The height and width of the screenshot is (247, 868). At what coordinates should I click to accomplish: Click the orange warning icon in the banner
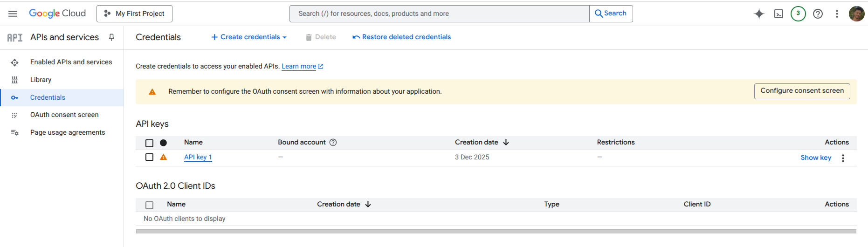tap(152, 92)
